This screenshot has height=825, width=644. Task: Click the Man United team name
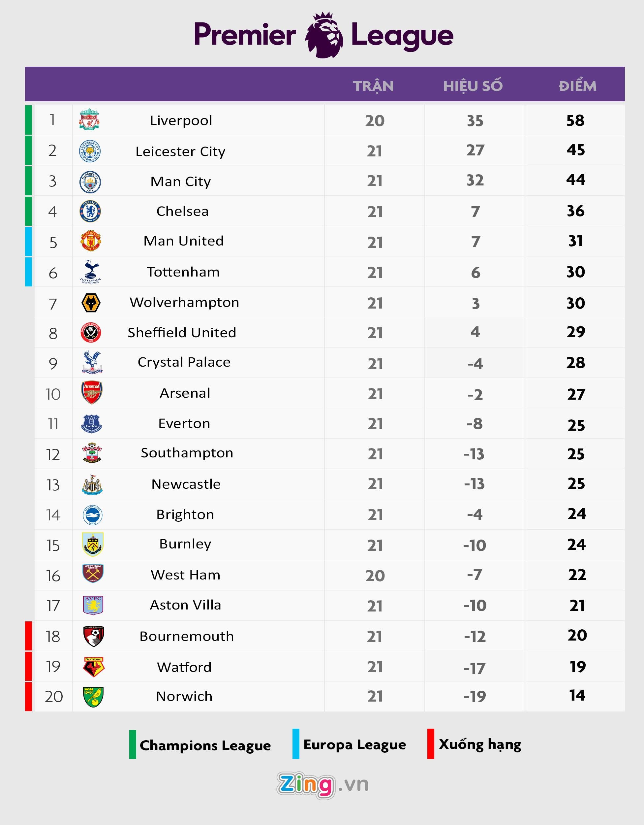tap(183, 241)
